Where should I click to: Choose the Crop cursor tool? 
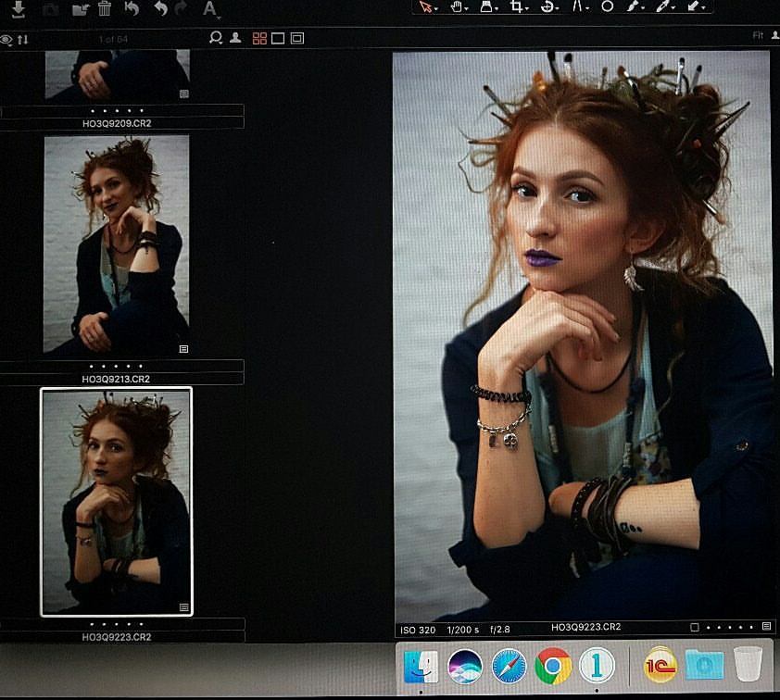click(x=516, y=6)
